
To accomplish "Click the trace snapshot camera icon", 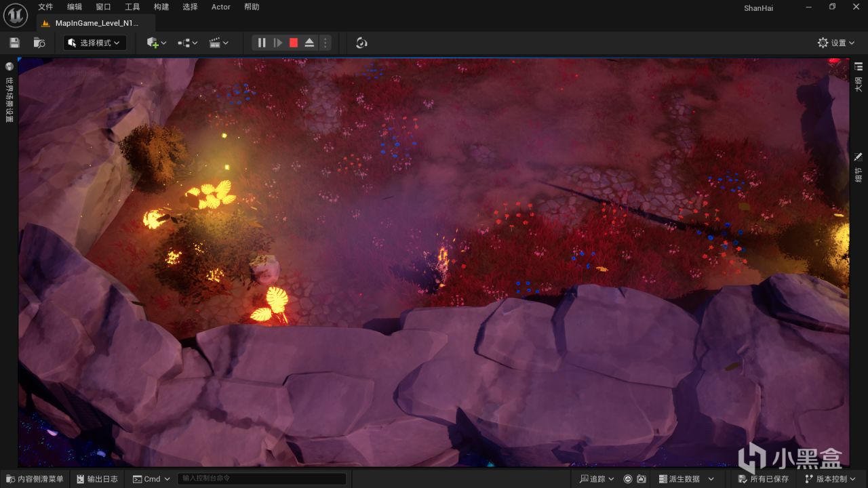I will click(642, 479).
